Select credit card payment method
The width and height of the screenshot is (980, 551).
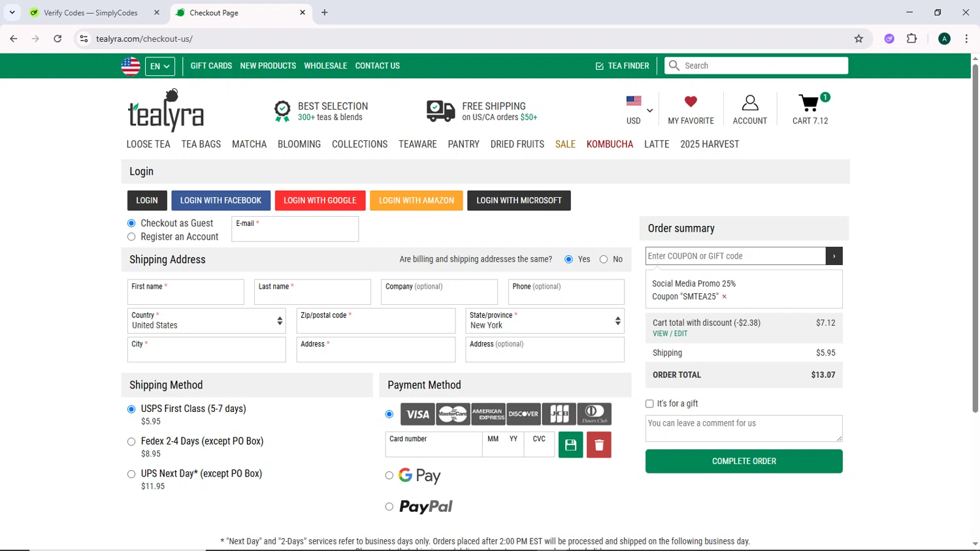[x=389, y=414]
